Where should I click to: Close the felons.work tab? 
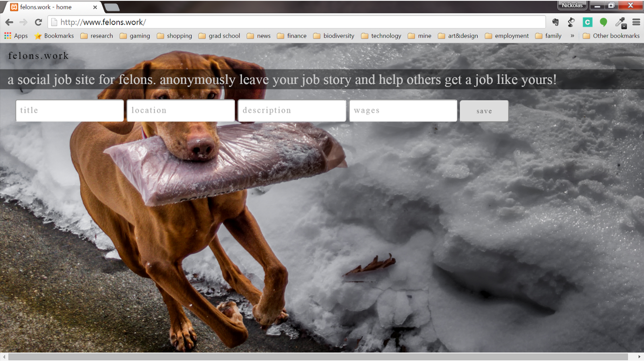[95, 7]
